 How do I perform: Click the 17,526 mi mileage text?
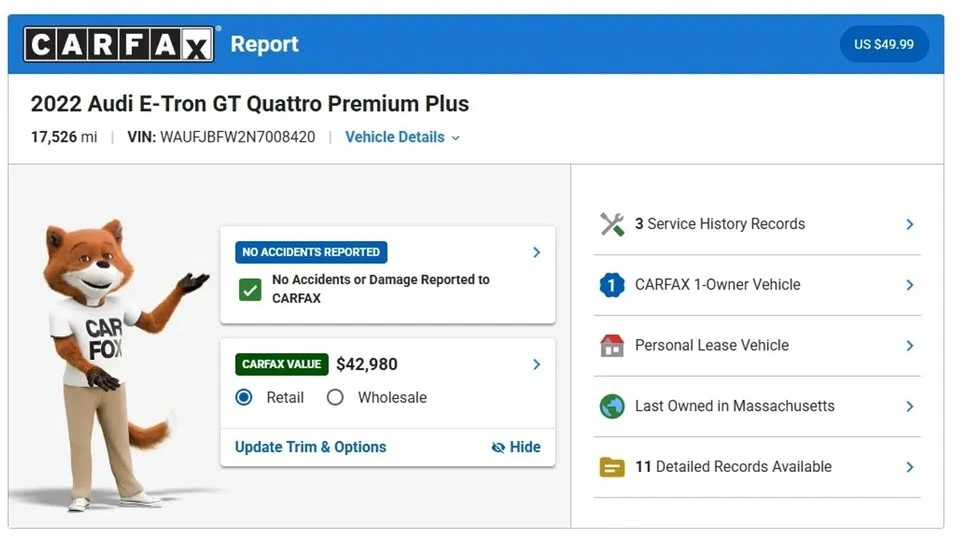pyautogui.click(x=64, y=137)
